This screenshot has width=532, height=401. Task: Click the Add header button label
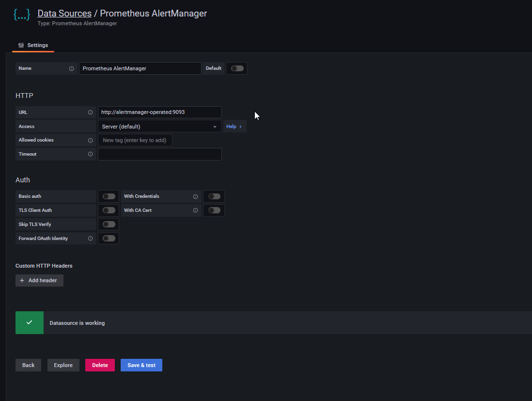point(43,280)
